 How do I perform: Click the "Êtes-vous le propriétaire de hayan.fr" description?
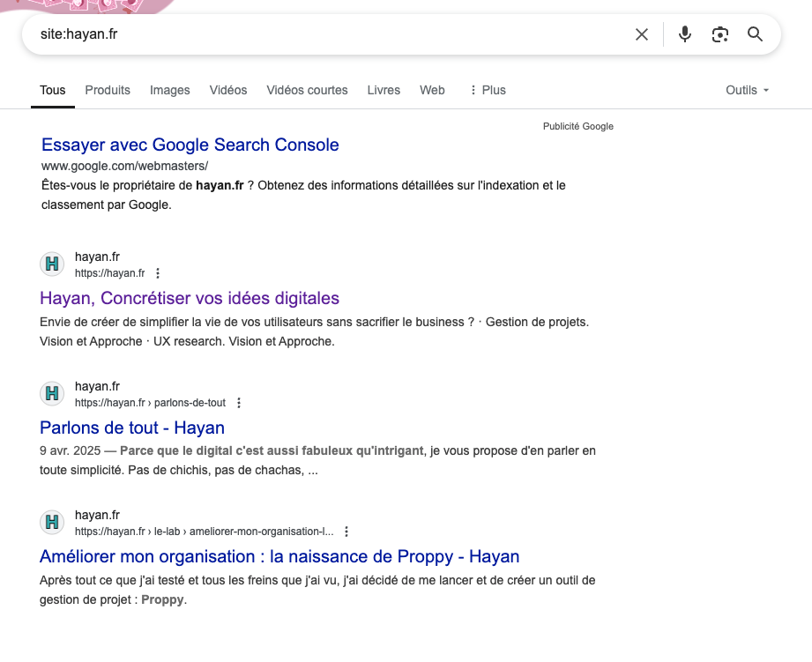coord(303,195)
